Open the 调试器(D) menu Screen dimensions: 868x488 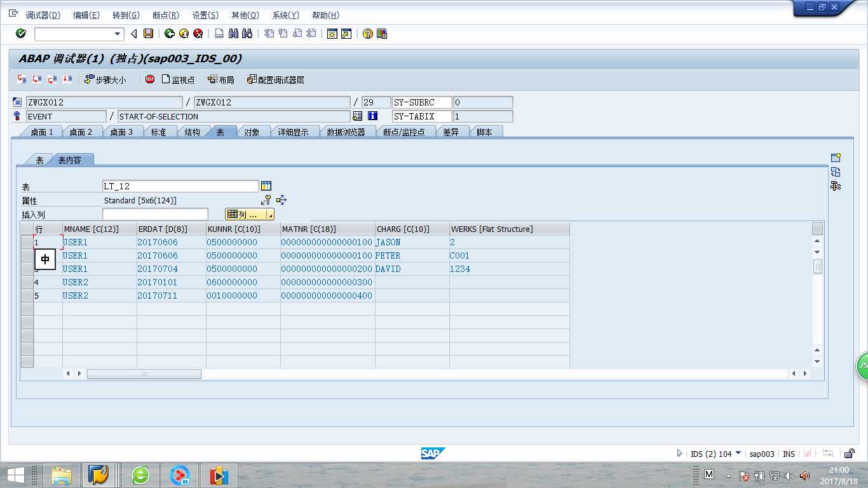(x=43, y=15)
